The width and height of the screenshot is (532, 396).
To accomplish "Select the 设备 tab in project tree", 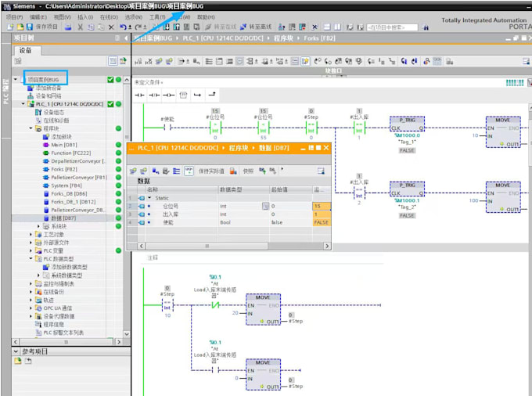I will point(27,51).
